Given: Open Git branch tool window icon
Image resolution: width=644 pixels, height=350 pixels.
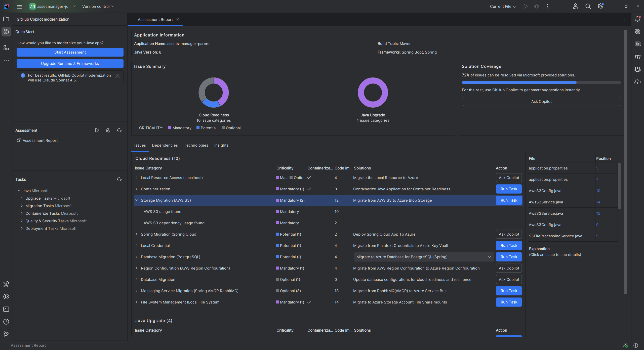Looking at the screenshot, I should 6,334.
